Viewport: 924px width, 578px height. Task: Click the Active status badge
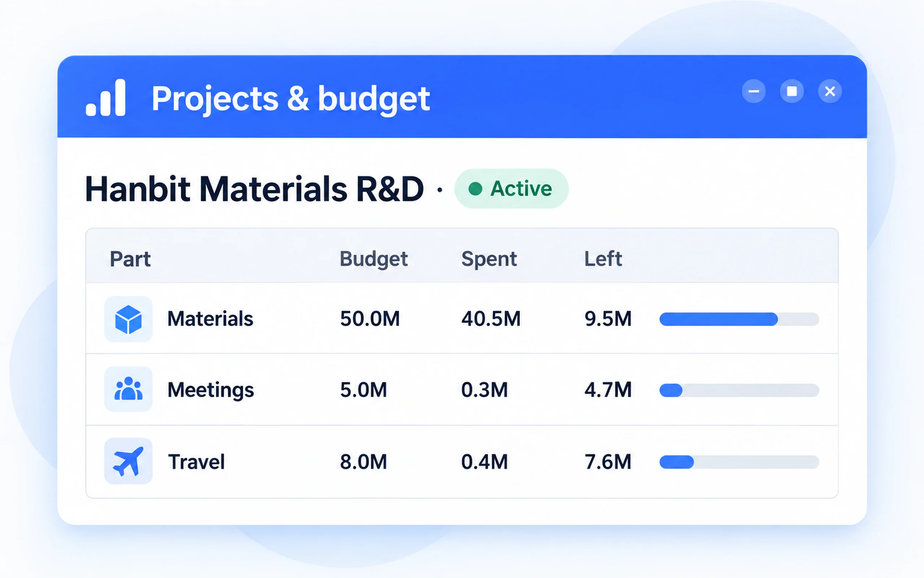click(511, 189)
